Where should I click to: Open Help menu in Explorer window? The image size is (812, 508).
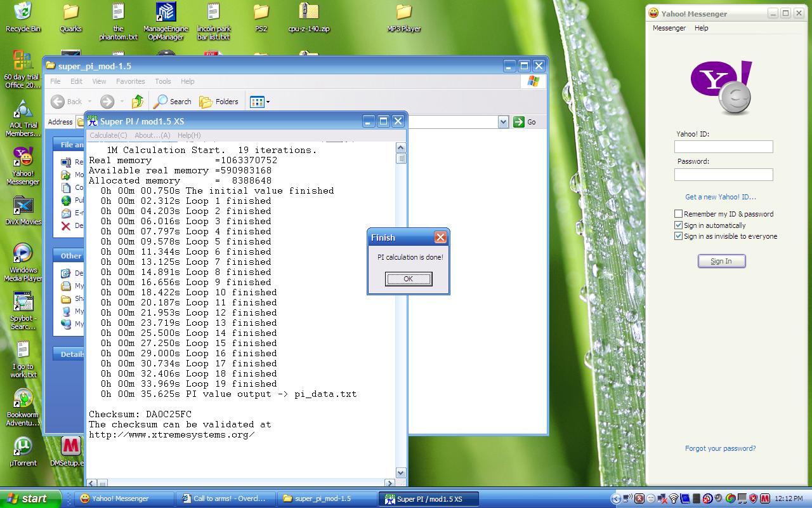[x=187, y=81]
